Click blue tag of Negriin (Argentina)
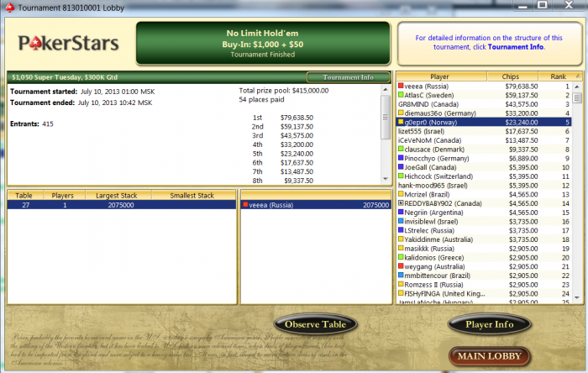 pos(401,212)
